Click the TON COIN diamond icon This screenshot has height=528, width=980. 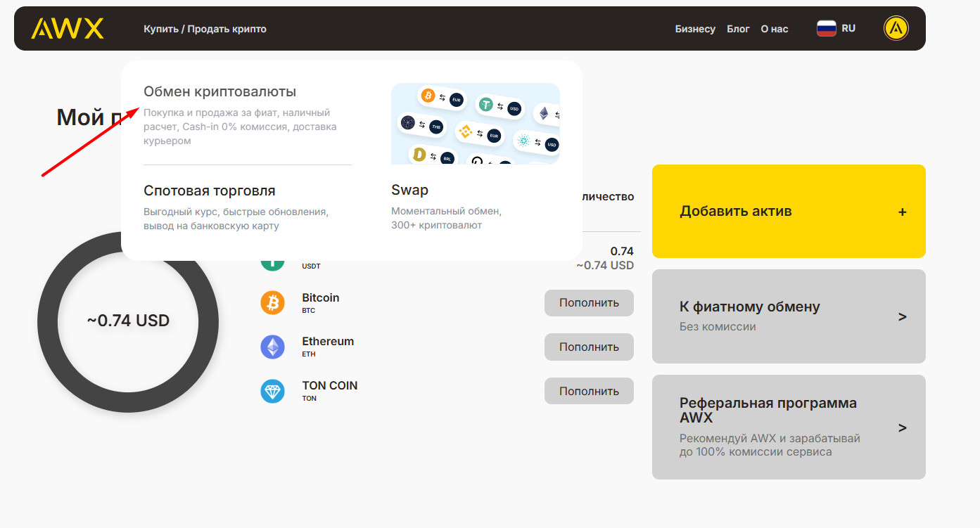pos(272,391)
